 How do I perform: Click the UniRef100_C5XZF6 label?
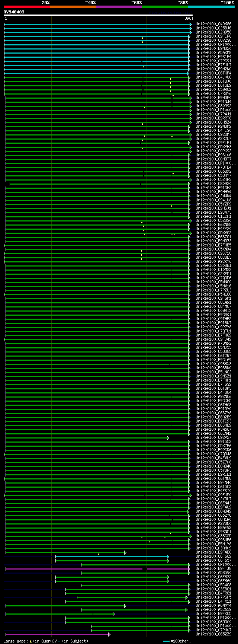(x=213, y=446)
